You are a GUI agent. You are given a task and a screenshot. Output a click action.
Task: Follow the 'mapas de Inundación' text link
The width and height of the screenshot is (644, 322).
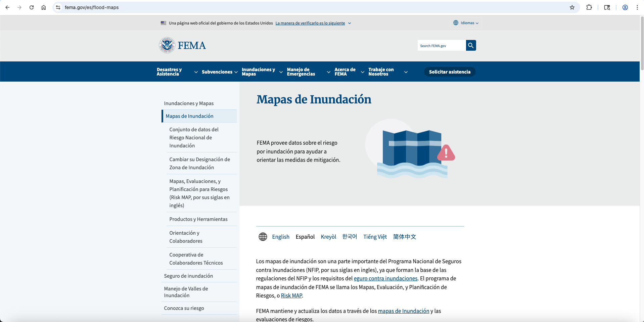coord(404,311)
